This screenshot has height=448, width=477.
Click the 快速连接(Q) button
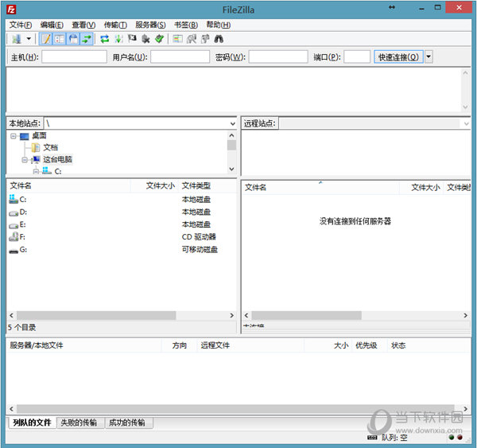(398, 57)
